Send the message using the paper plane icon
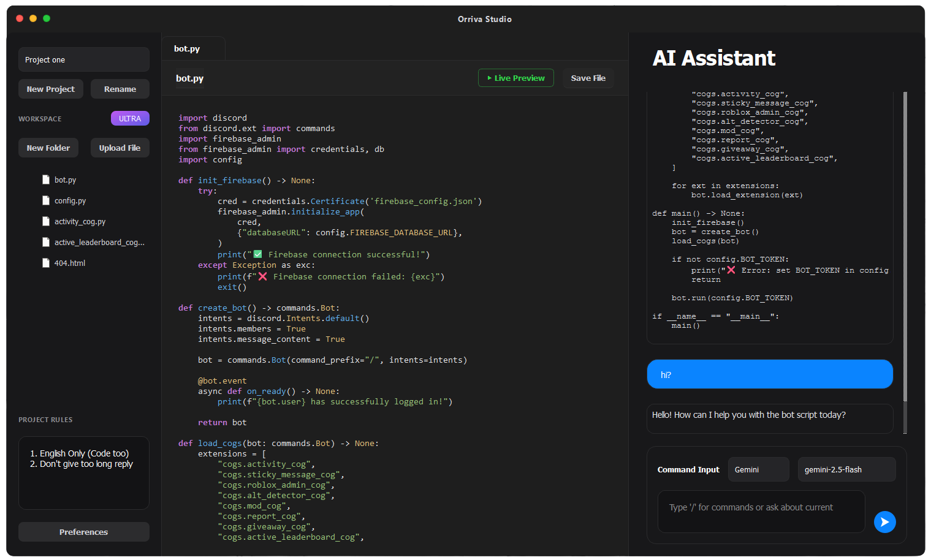The height and width of the screenshot is (560, 931). click(x=884, y=521)
